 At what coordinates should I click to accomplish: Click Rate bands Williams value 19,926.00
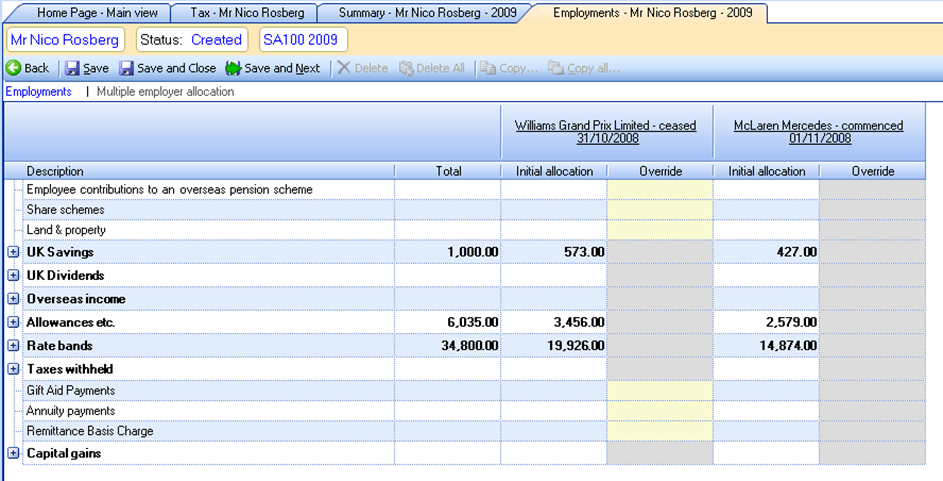[576, 346]
